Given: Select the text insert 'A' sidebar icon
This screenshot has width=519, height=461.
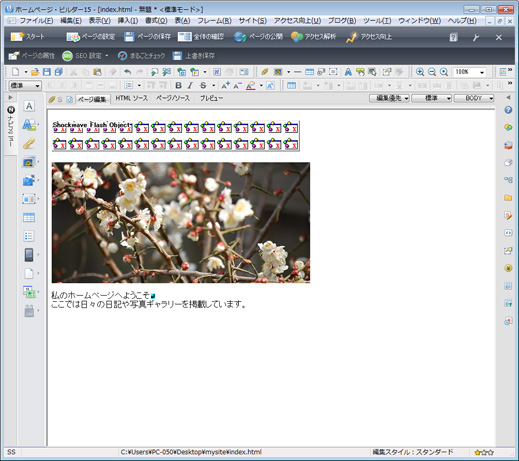Looking at the screenshot, I should click(x=29, y=106).
